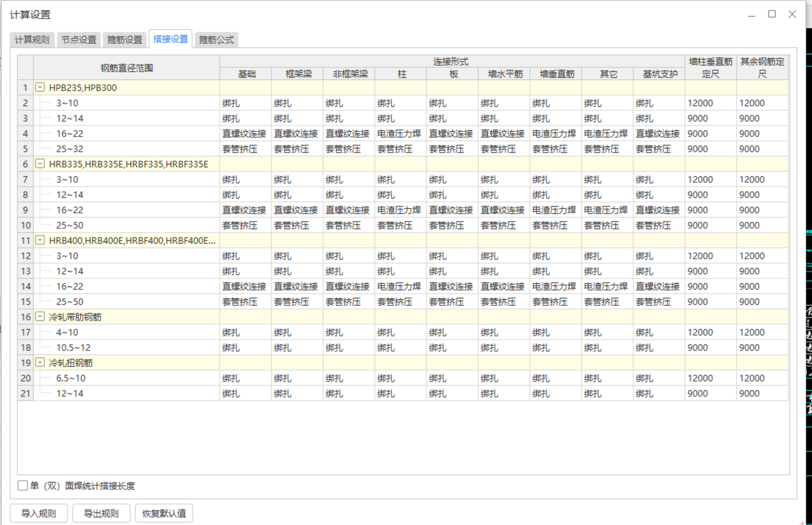The height and width of the screenshot is (525, 812).
Task: Click the 导出规则 button
Action: [101, 513]
